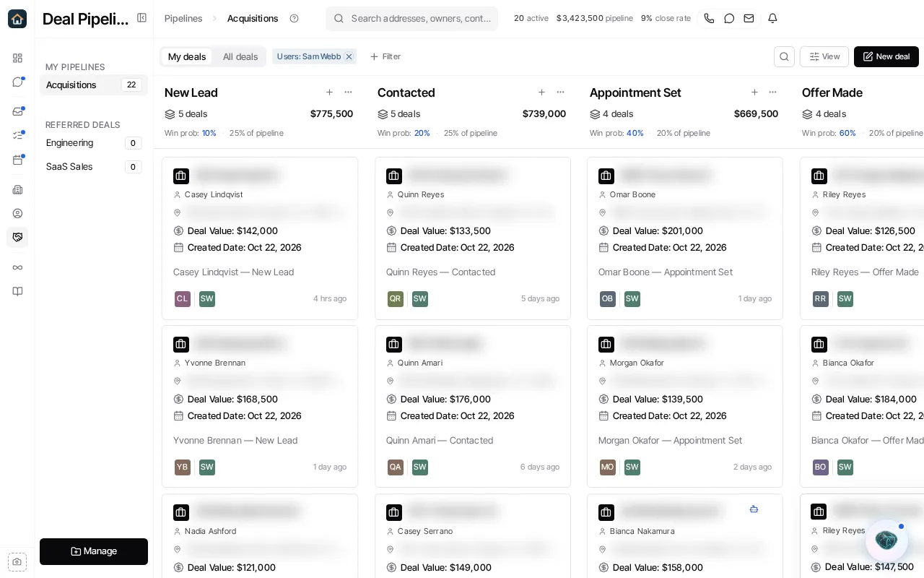This screenshot has height=578, width=924.
Task: Click the infinity icon in sidebar
Action: (x=17, y=267)
